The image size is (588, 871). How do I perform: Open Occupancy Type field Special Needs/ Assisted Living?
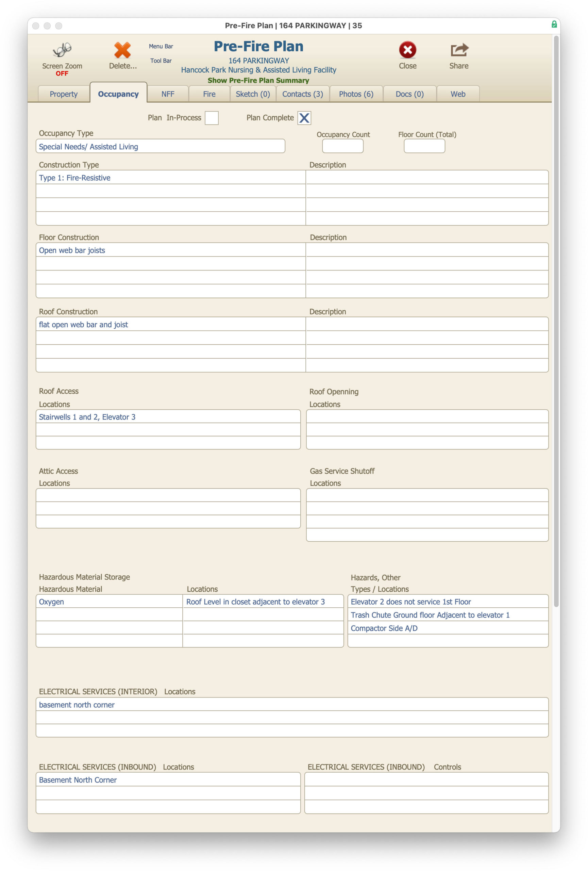coord(160,147)
